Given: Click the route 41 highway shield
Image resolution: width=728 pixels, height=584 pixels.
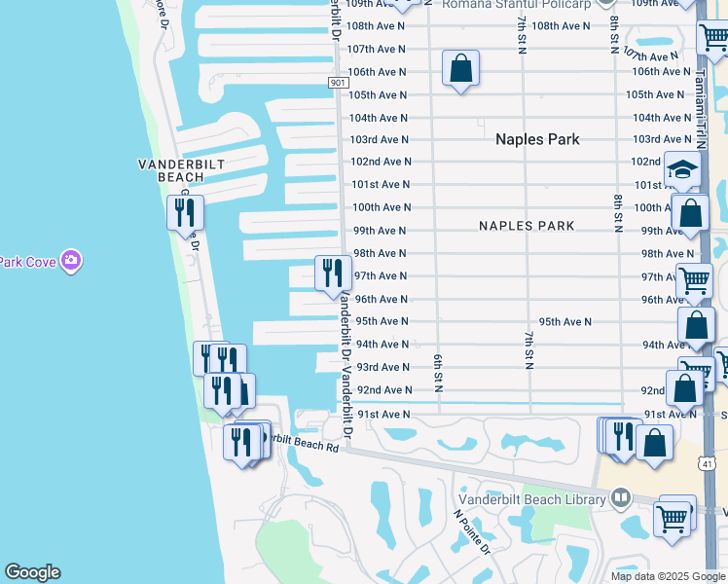Looking at the screenshot, I should [x=707, y=464].
